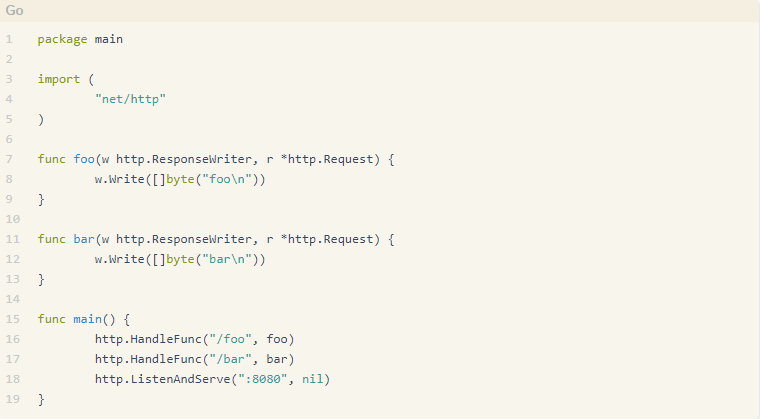Click the "foo\n" string on line 8
The image size is (760, 419).
coord(227,179)
